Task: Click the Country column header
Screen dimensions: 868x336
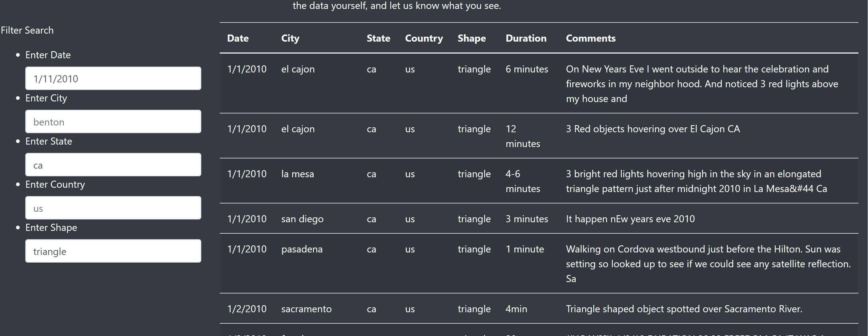Action: coord(424,38)
